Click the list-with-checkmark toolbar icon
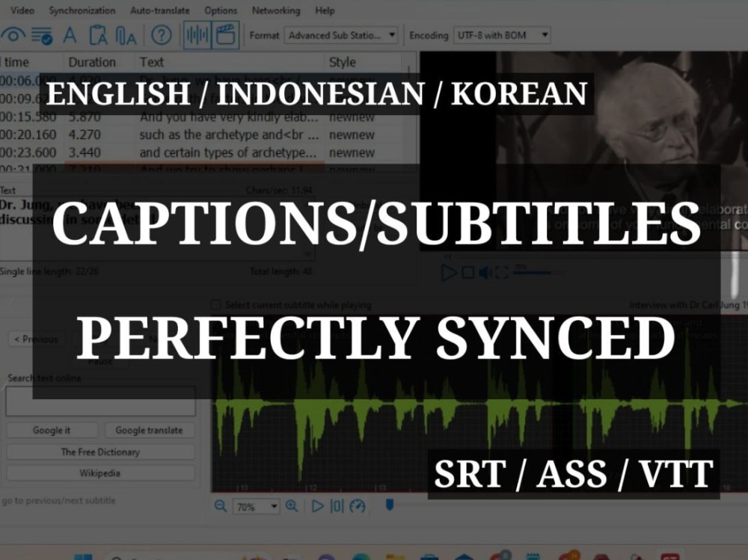 click(42, 36)
